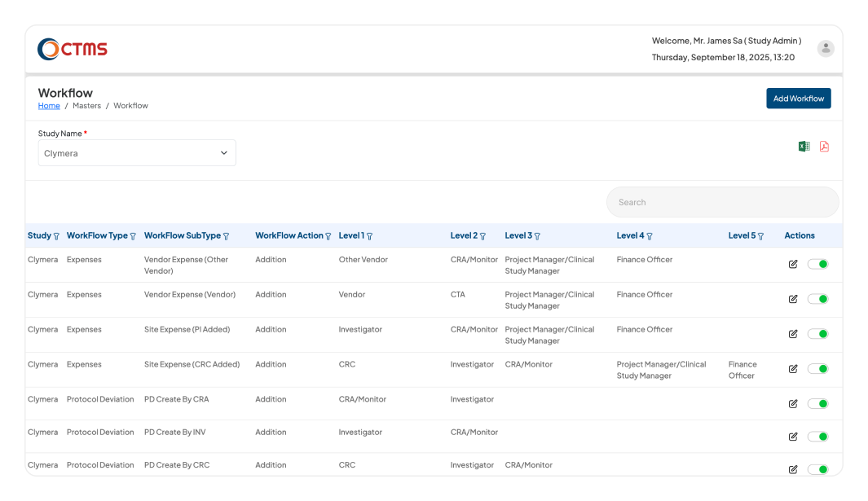Image resolution: width=868 pixels, height=501 pixels.
Task: Disable the Vendor Expense (Vendor) workflow toggle
Action: pyautogui.click(x=817, y=299)
